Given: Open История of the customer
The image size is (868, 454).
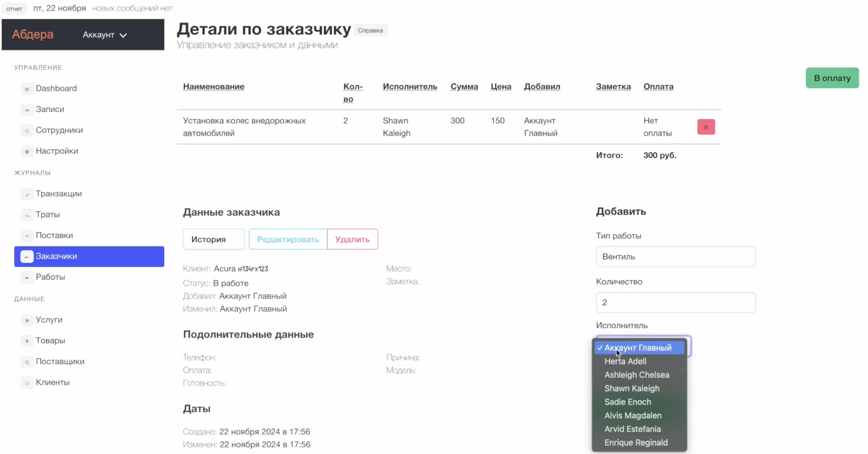Looking at the screenshot, I should [x=214, y=239].
